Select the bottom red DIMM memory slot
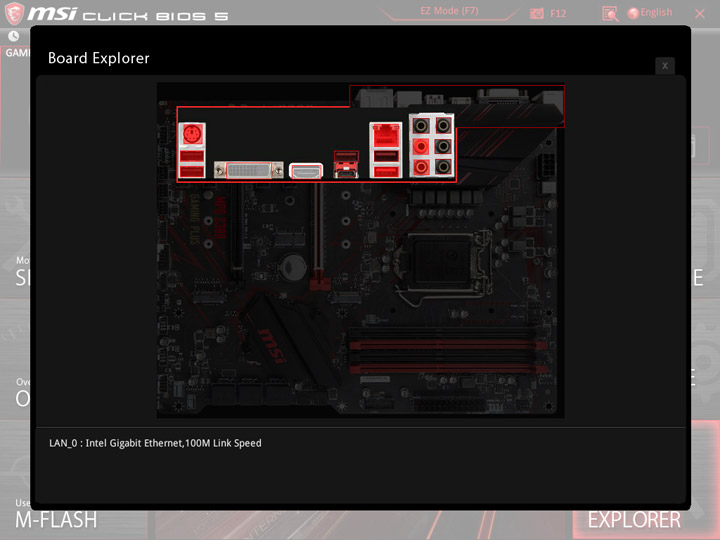 (x=448, y=368)
